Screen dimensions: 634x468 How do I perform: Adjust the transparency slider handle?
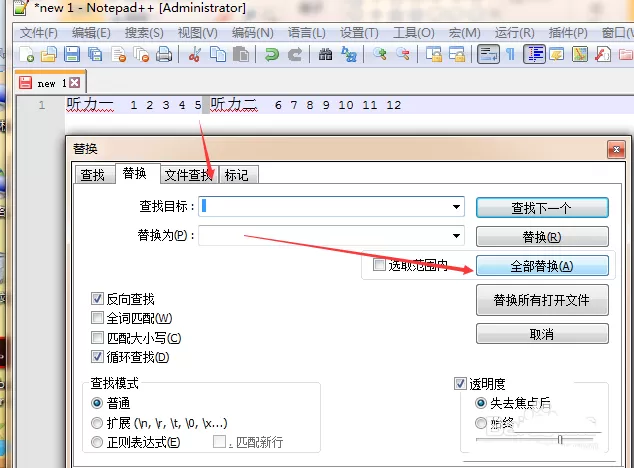560,439
